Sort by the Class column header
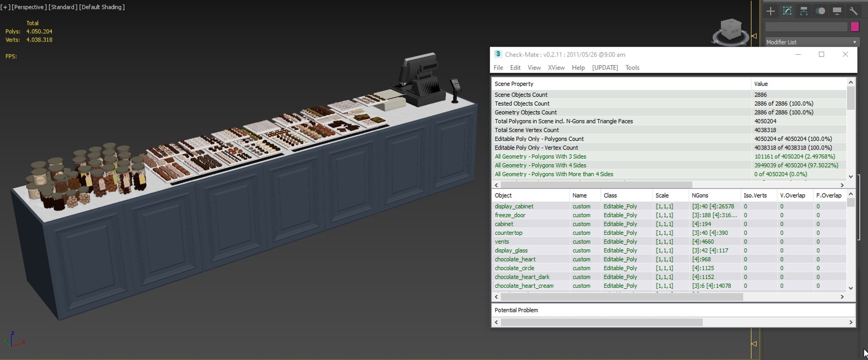This screenshot has height=360, width=868. click(627, 195)
